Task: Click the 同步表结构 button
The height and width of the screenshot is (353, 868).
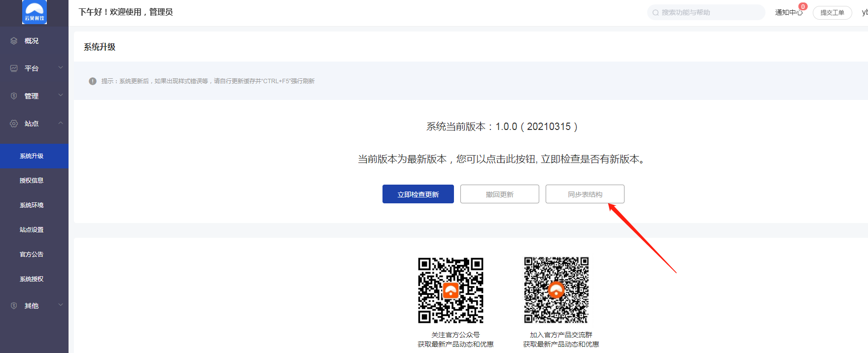Action: click(x=585, y=194)
